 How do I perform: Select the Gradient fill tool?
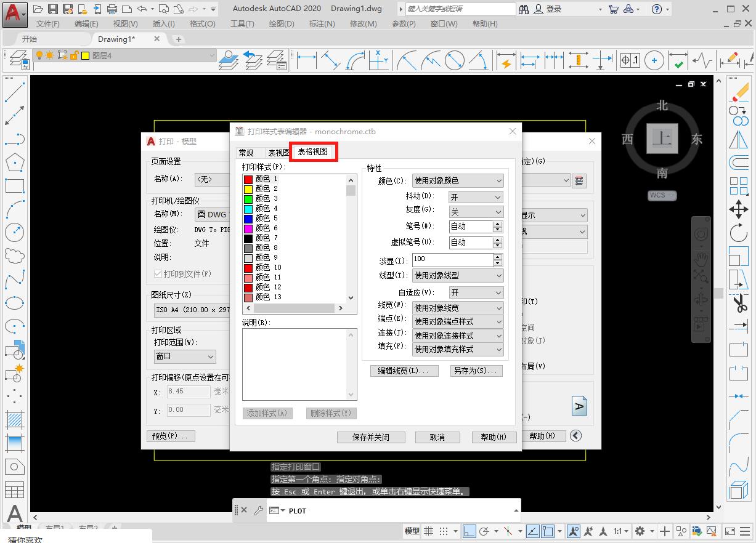pyautogui.click(x=15, y=443)
